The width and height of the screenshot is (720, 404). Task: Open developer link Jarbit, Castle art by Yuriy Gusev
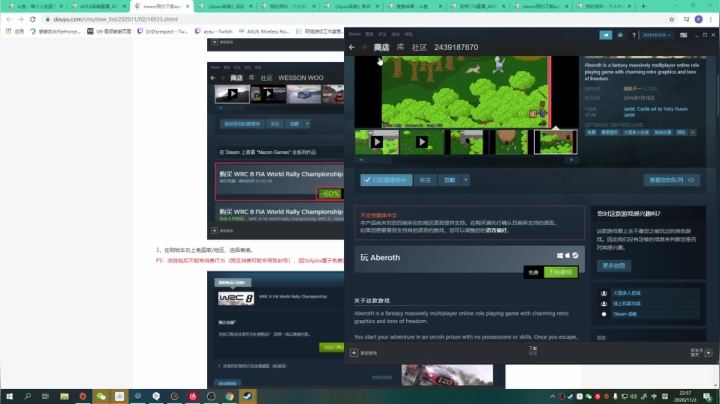[655, 109]
